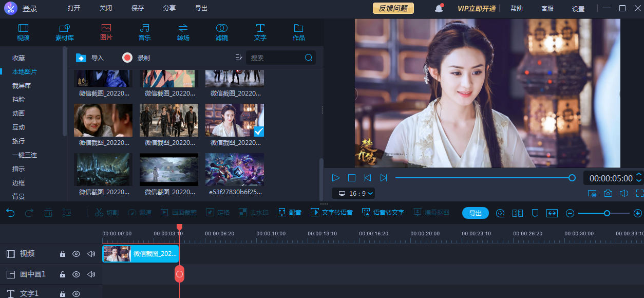This screenshot has width=644, height=298.
Task: Play the preview video
Action: click(x=336, y=178)
